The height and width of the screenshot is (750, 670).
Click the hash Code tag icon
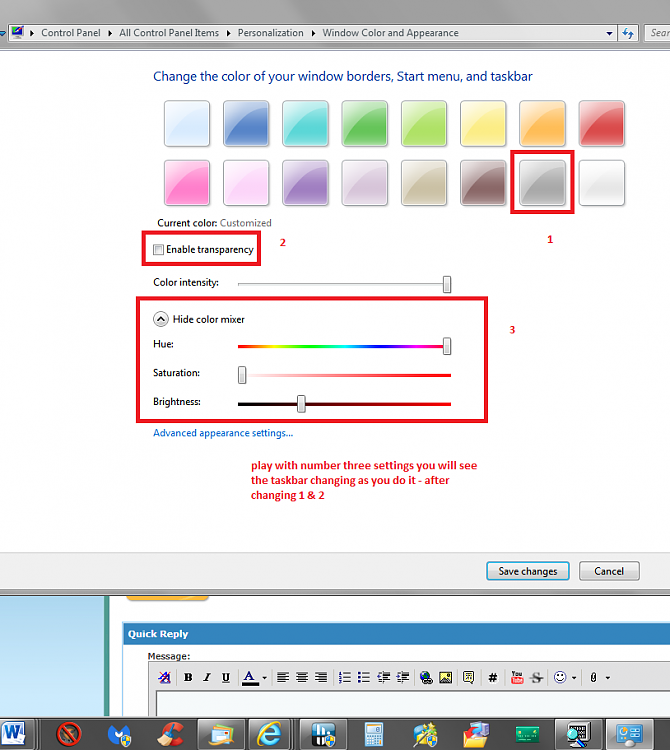pos(493,677)
